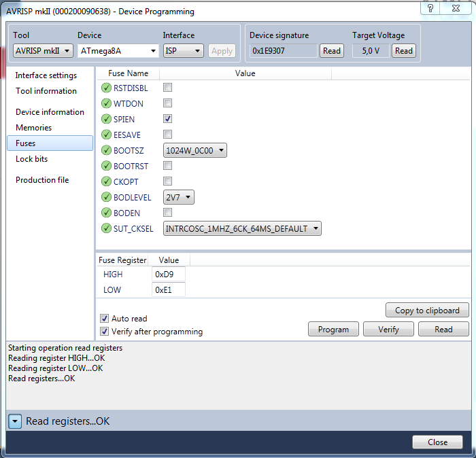The image size is (476, 458).
Task: Open the BOOTSZ dropdown 1024W_0C00
Action: (x=195, y=150)
